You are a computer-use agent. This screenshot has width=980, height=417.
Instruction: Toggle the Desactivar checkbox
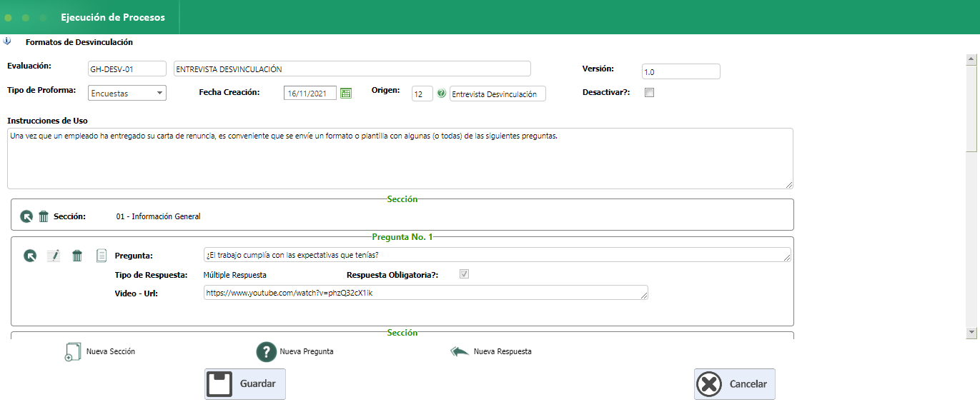tap(649, 93)
